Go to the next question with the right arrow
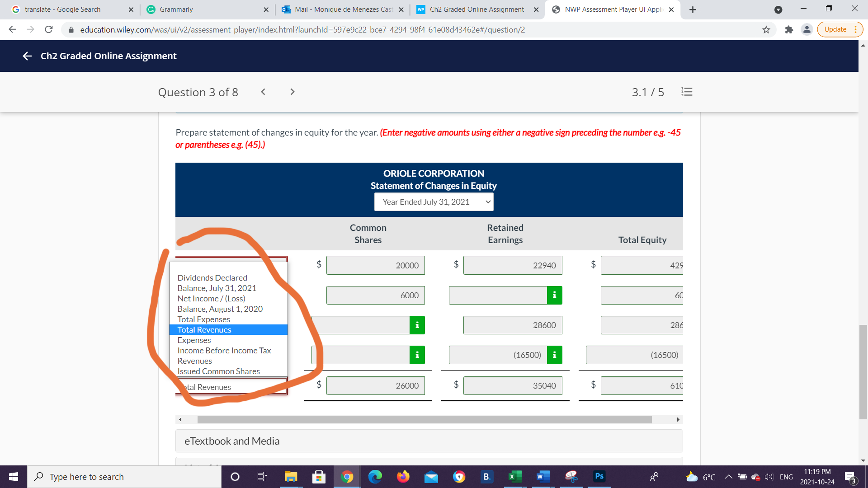This screenshot has width=868, height=488. pyautogui.click(x=292, y=92)
